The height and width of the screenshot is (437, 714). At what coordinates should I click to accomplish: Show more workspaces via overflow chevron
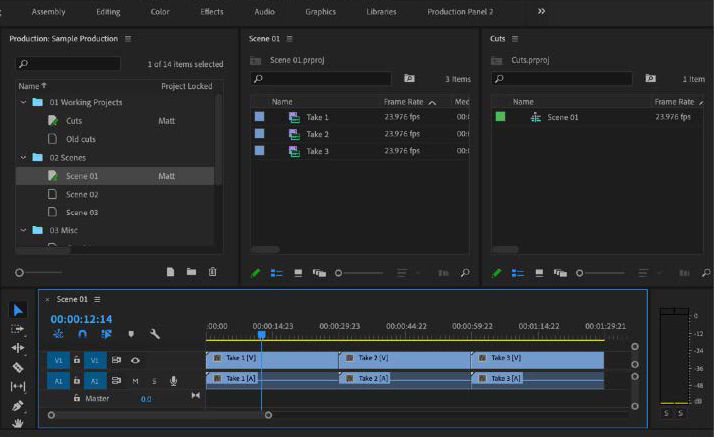[x=541, y=11]
